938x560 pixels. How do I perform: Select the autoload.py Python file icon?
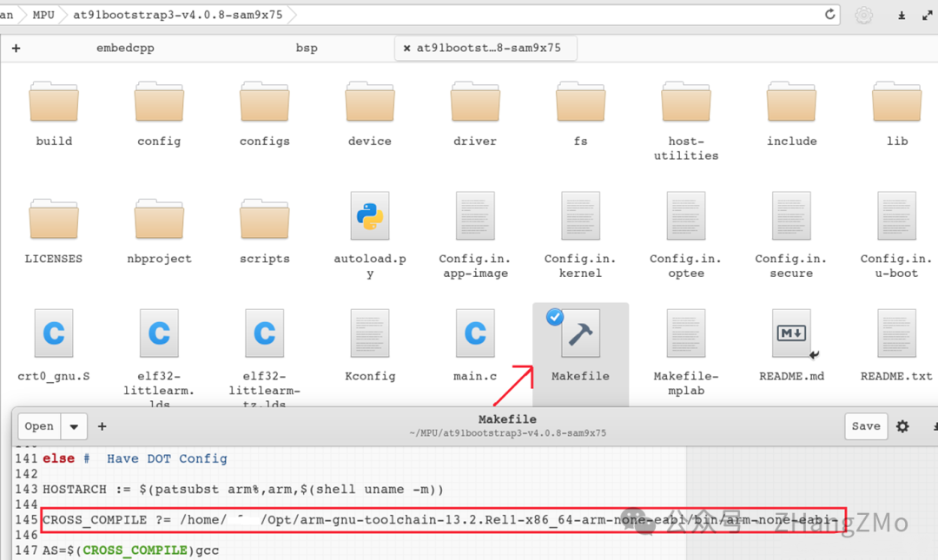(x=370, y=216)
